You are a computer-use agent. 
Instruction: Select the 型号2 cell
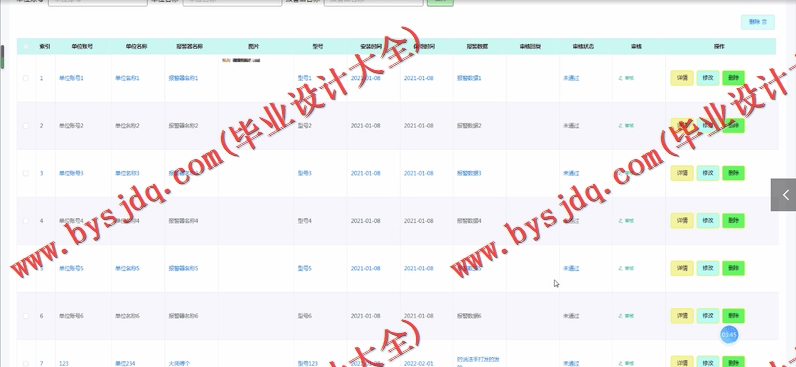305,125
